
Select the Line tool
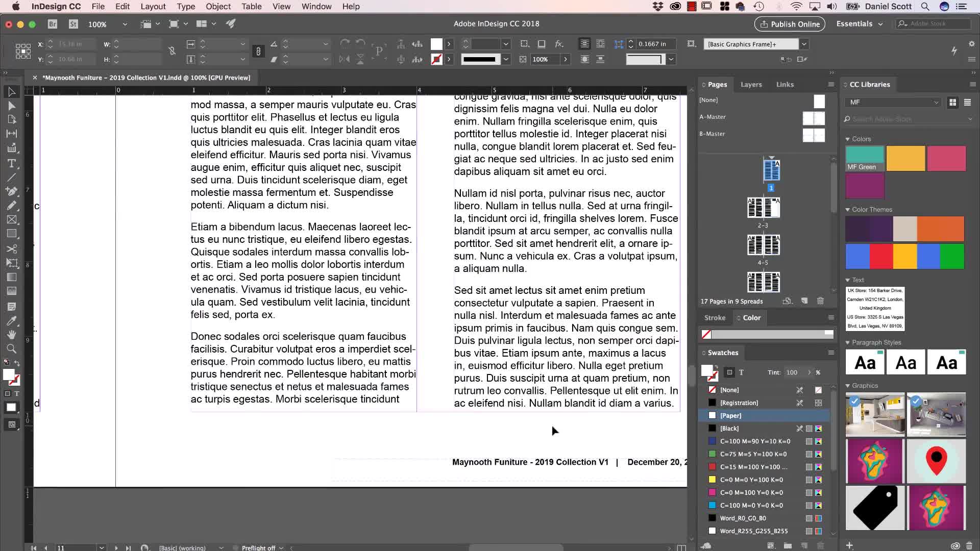click(x=11, y=178)
